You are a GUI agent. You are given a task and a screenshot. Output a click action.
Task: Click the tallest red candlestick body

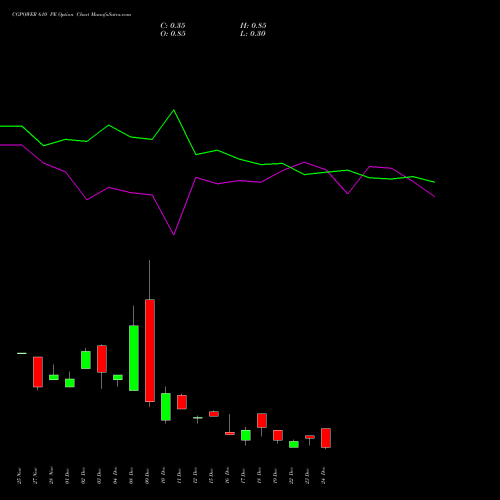click(150, 350)
